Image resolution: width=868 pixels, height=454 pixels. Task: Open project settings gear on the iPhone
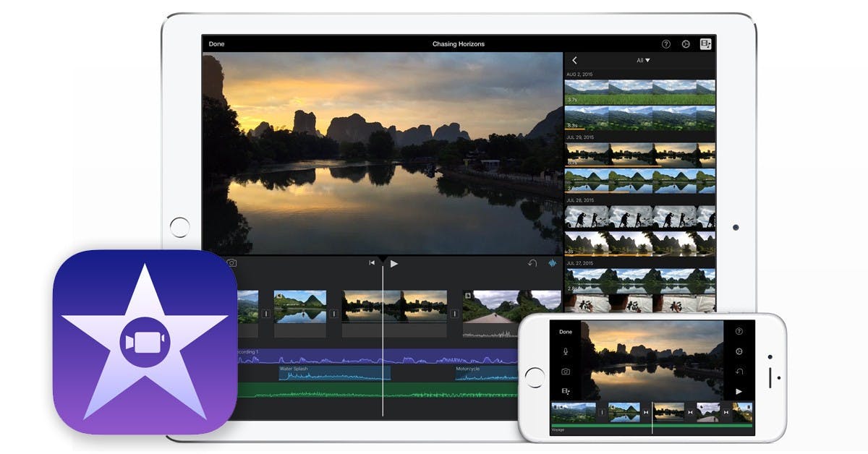739,351
